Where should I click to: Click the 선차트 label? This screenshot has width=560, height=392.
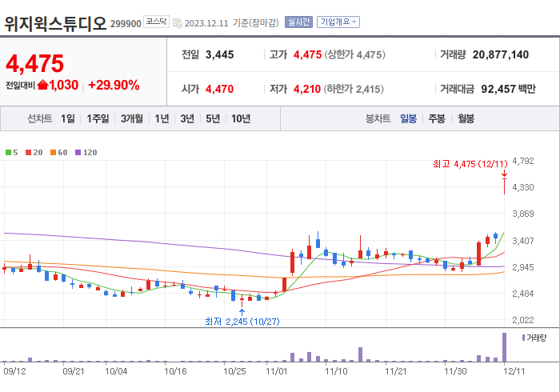pyautogui.click(x=40, y=118)
